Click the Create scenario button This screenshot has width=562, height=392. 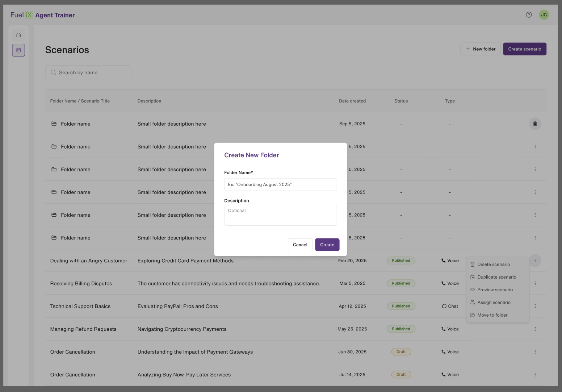524,49
